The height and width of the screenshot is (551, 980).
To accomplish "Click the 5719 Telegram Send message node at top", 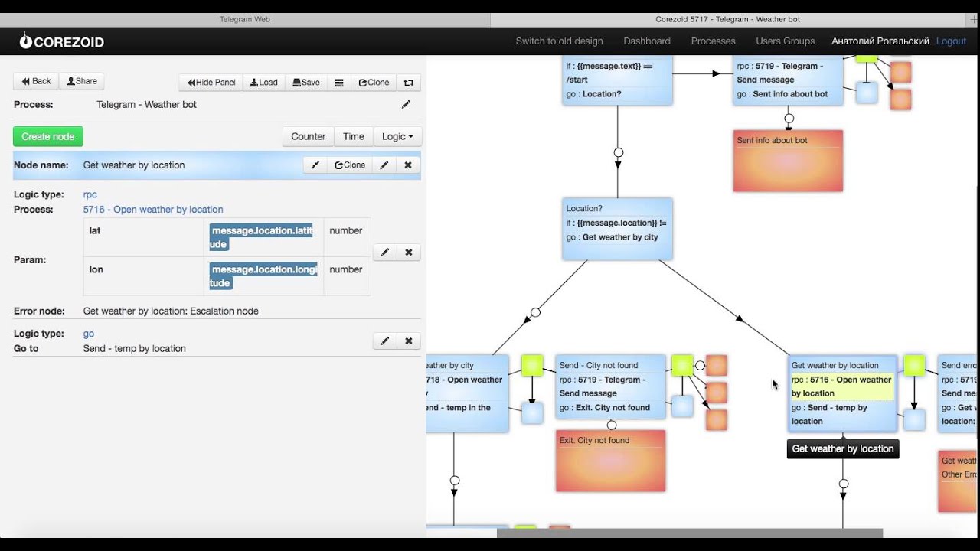I will point(788,80).
